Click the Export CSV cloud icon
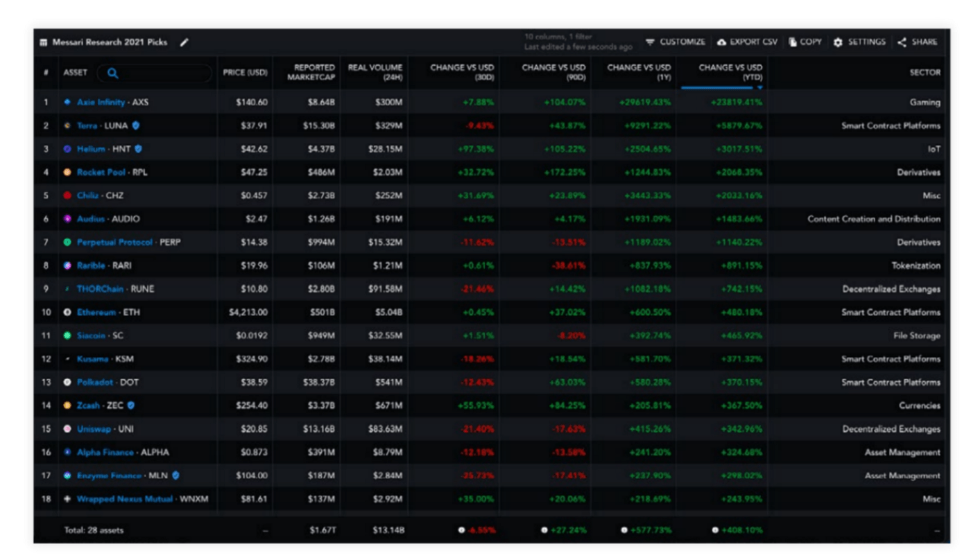Image resolution: width=971 pixels, height=560 pixels. point(721,42)
